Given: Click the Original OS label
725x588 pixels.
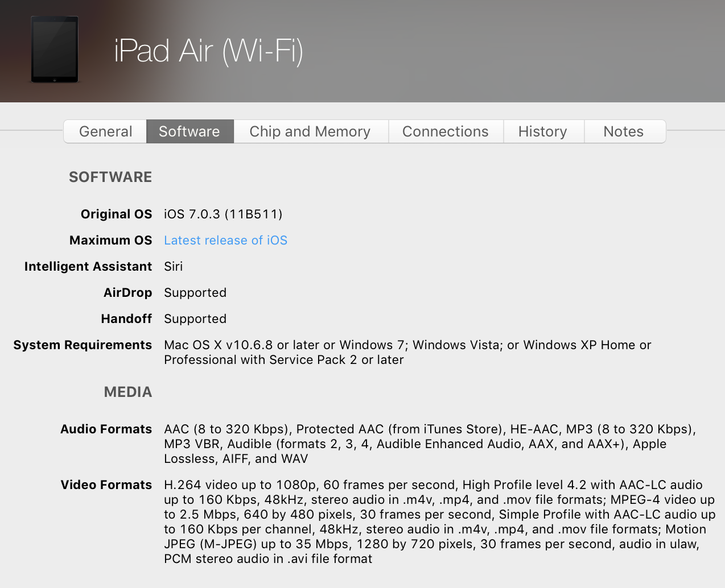Looking at the screenshot, I should (116, 214).
